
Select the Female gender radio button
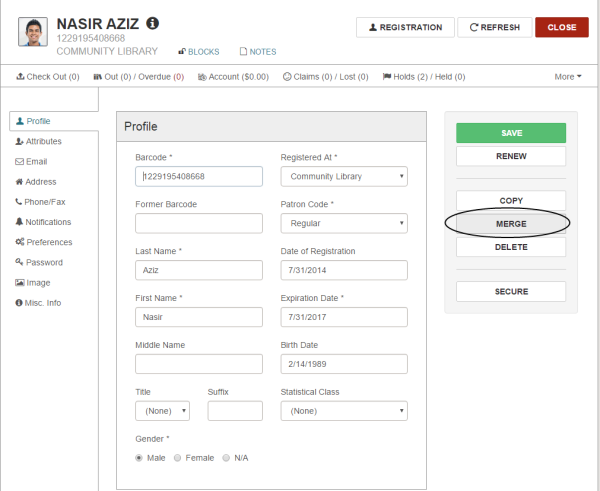click(177, 457)
